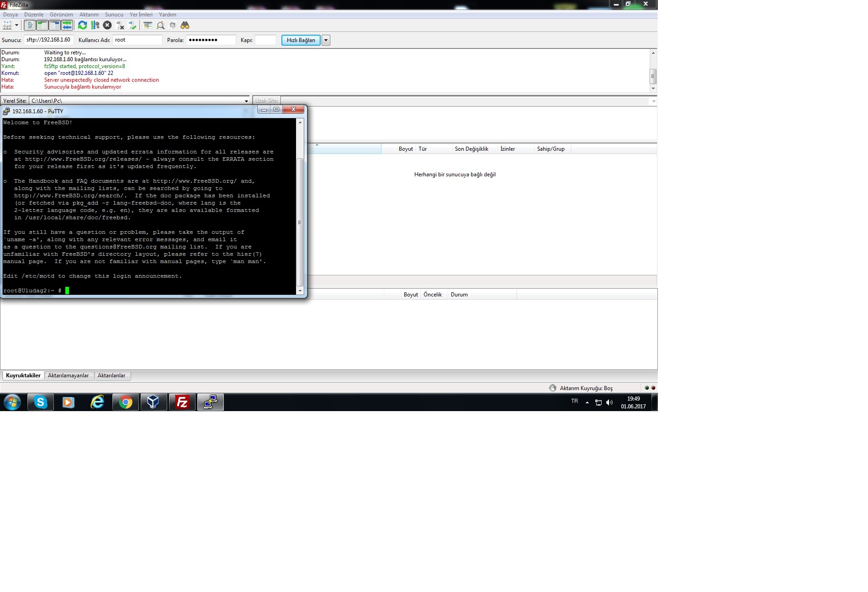
Task: Switch to the Kuyruktakiler tab
Action: pyautogui.click(x=23, y=375)
